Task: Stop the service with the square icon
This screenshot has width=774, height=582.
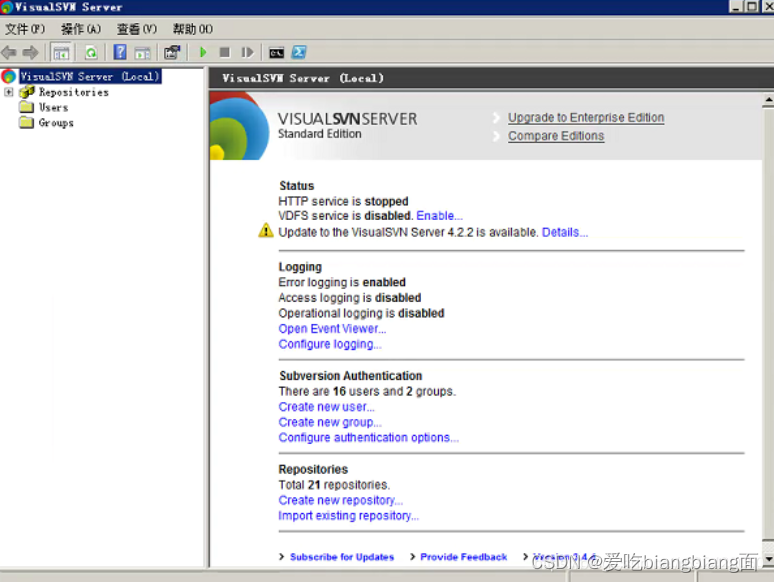Action: pyautogui.click(x=225, y=52)
